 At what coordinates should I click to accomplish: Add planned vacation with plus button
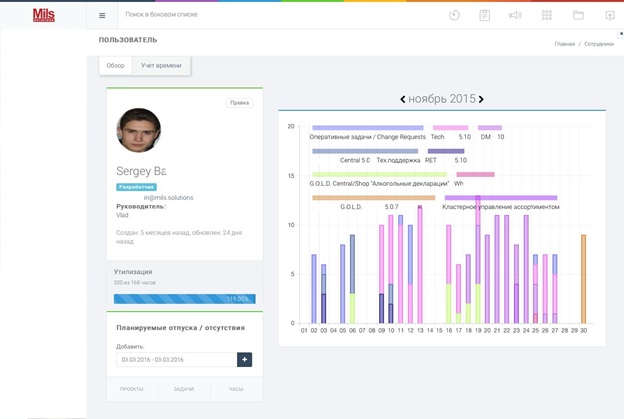coord(244,359)
